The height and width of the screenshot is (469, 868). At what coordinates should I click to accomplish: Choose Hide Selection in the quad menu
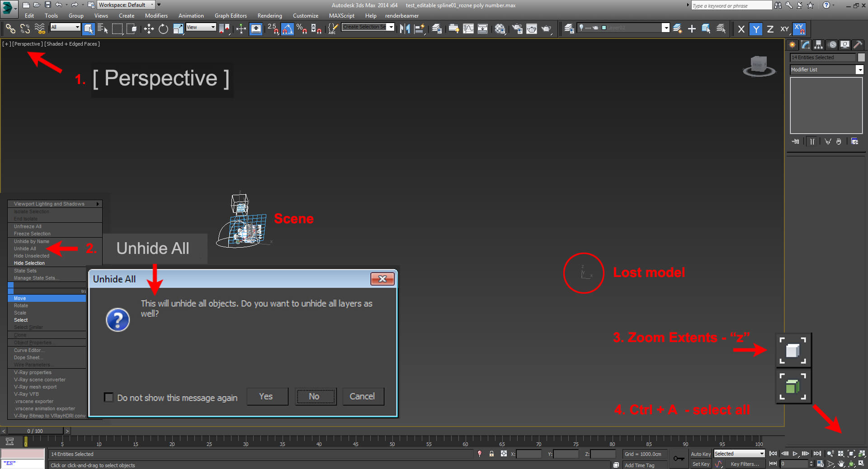click(x=29, y=263)
